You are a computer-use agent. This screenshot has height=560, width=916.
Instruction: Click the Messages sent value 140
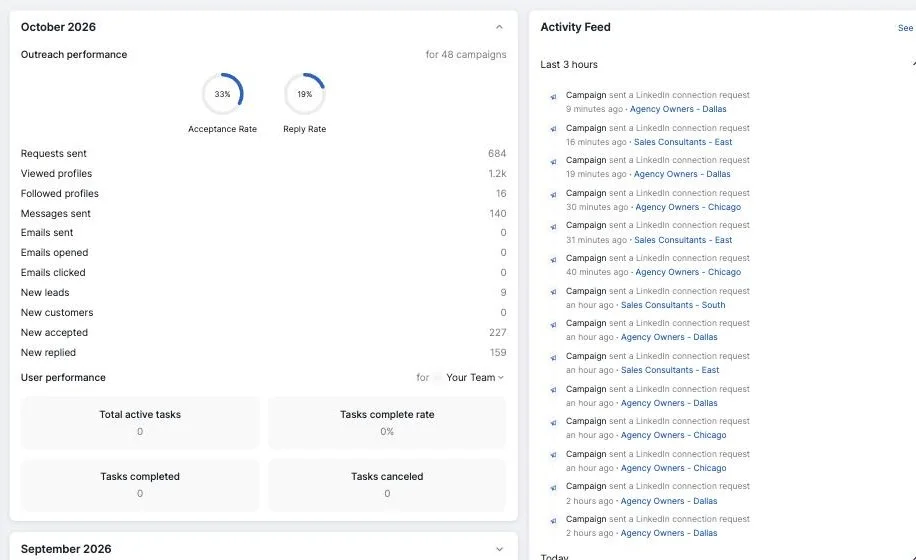498,214
